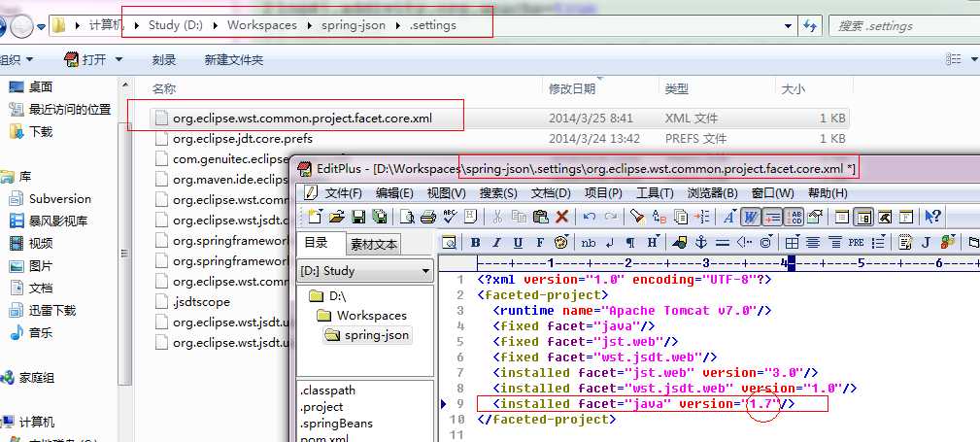The height and width of the screenshot is (442, 980).
Task: Click the Paste clipboard icon
Action: (541, 217)
